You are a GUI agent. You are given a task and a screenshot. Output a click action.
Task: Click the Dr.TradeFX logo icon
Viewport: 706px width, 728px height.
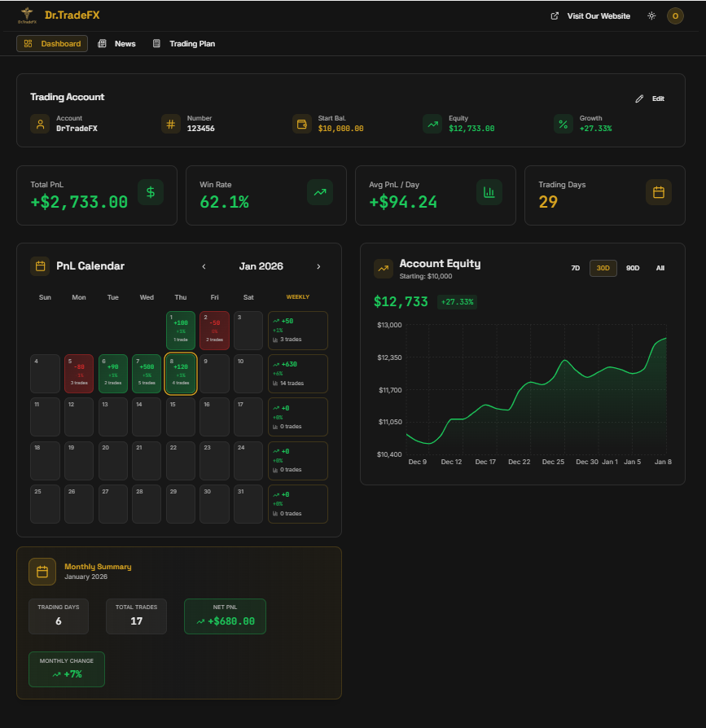28,15
